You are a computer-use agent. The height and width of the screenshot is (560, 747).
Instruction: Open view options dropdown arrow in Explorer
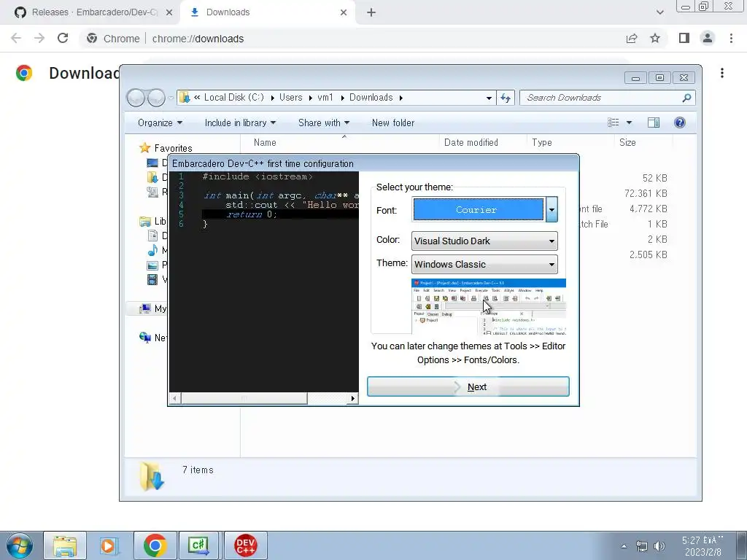click(629, 122)
